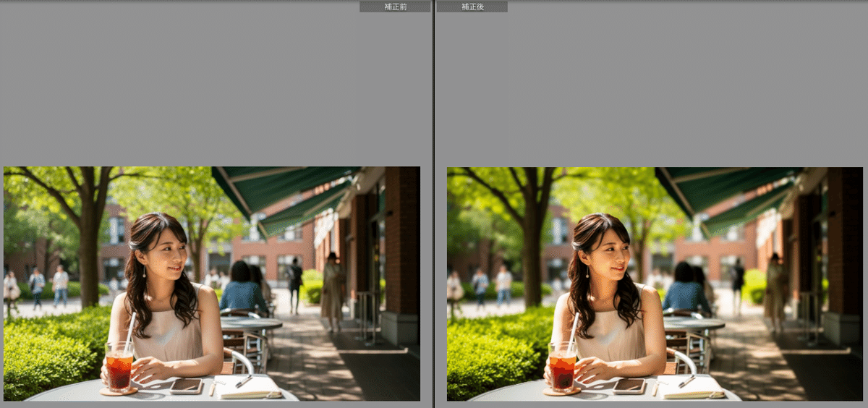Click the after-correction photo preview
The width and height of the screenshot is (868, 408).
[x=655, y=284]
